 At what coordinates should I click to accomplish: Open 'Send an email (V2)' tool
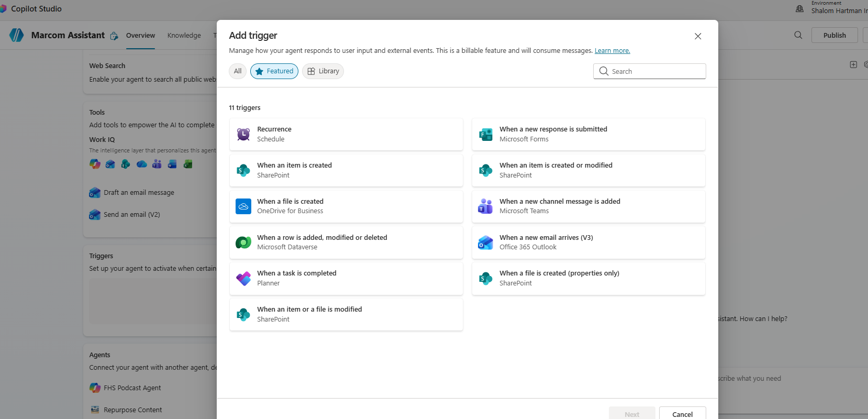click(x=132, y=215)
